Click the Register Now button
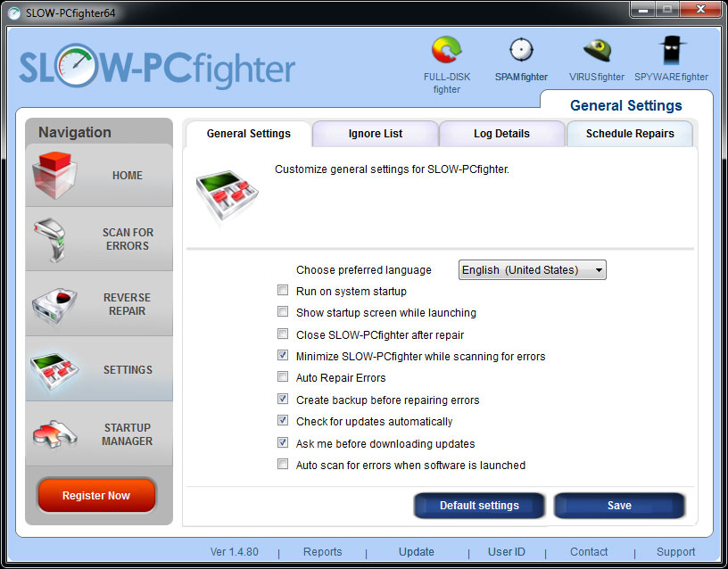Screen dimensions: 728x569 [96, 496]
